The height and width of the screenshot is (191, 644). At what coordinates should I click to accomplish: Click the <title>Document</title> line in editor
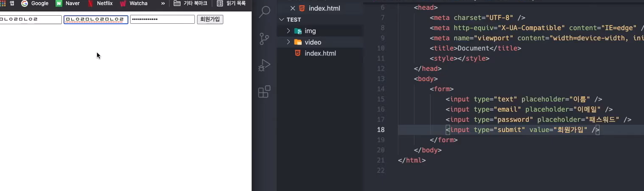pyautogui.click(x=475, y=48)
